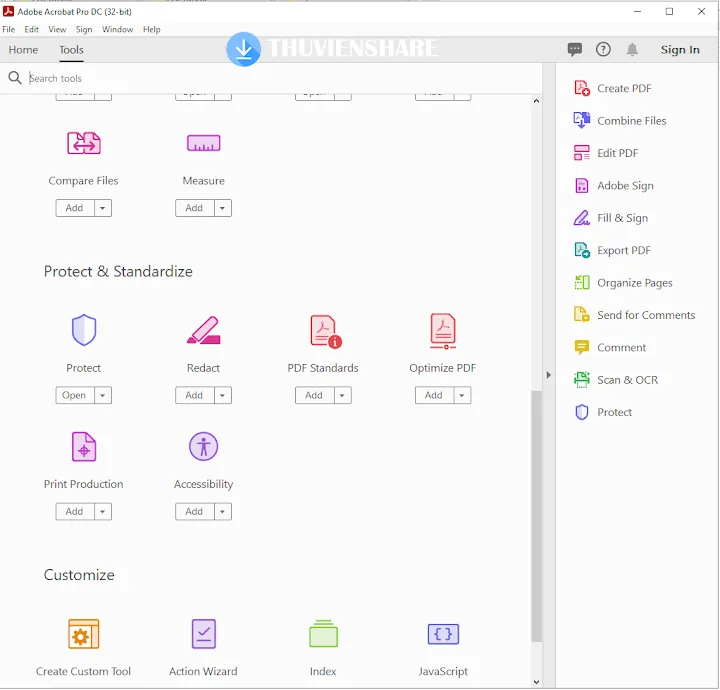Image resolution: width=720 pixels, height=690 pixels.
Task: Click the Export PDF icon in right pane
Action: tap(582, 250)
